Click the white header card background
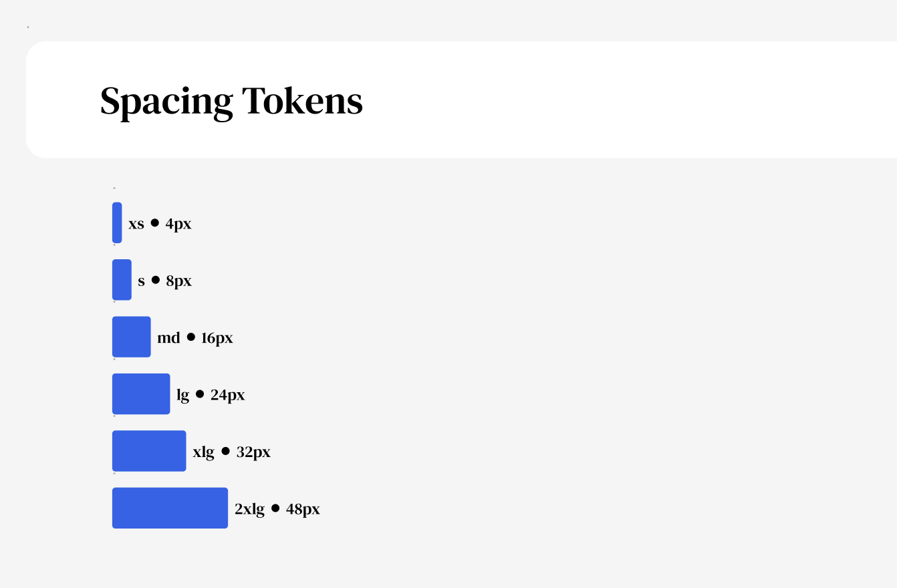The image size is (897, 588). [x=602, y=100]
